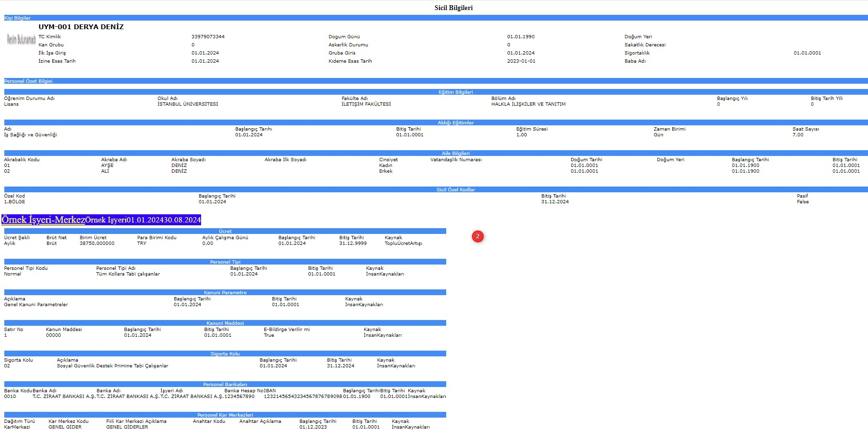Click Kanun Maddesi value 00000

53,335
